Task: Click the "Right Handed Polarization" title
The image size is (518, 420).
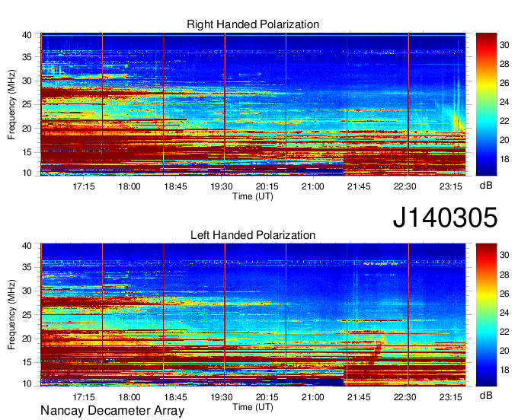Action: (x=253, y=24)
